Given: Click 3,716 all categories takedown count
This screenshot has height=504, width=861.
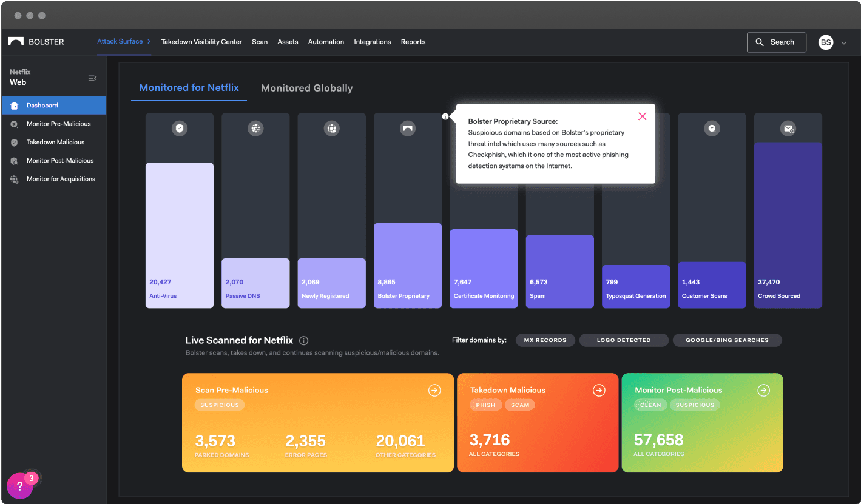Looking at the screenshot, I should coord(490,440).
